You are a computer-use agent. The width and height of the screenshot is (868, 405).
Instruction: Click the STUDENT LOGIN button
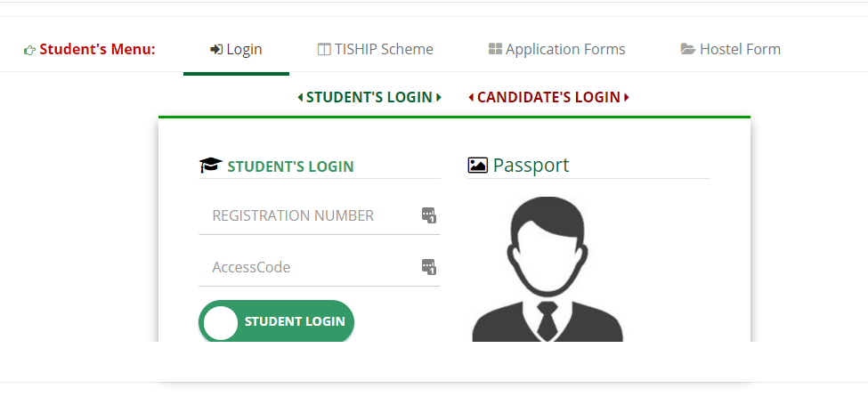pyautogui.click(x=276, y=322)
